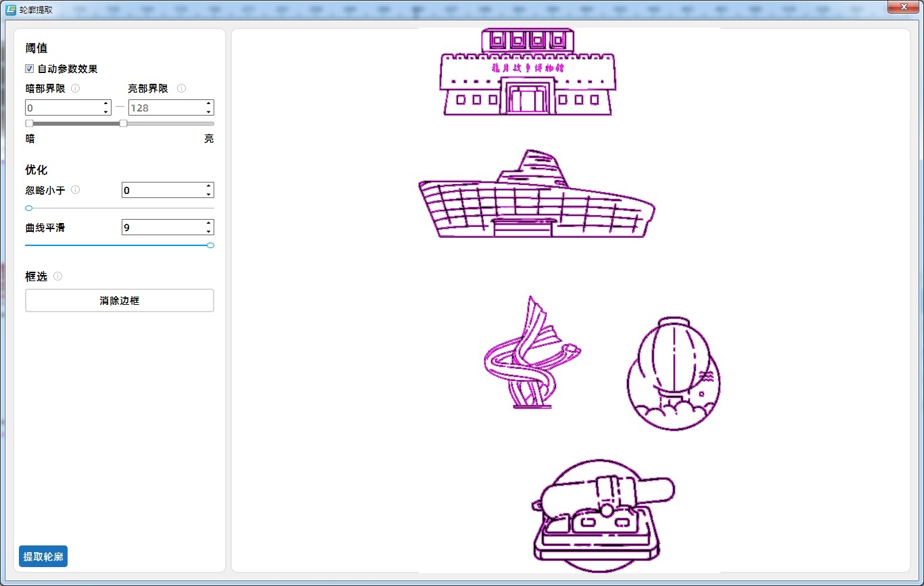Increase the 暗部界限 value with up arrow
This screenshot has height=586, width=924.
(105, 104)
